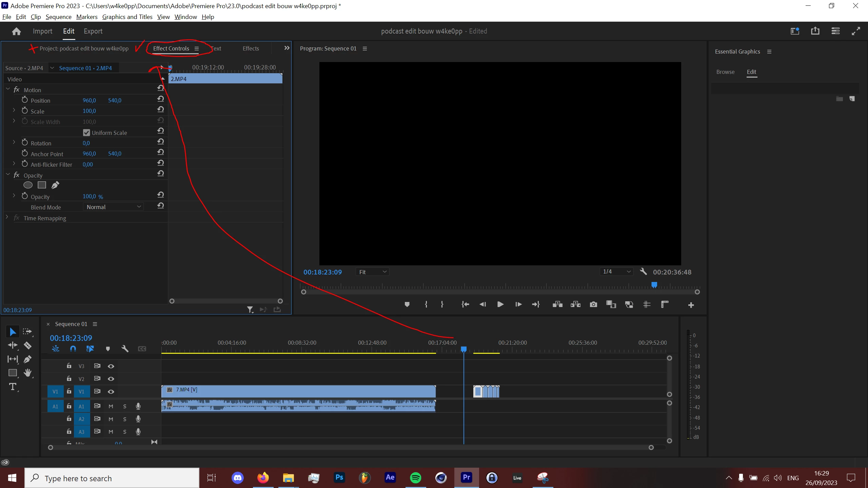Open the Export workspace
This screenshot has height=488, width=868.
pyautogui.click(x=93, y=31)
